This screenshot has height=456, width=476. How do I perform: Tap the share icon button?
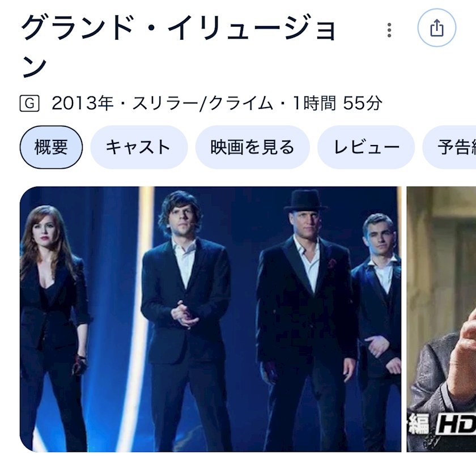(x=436, y=28)
